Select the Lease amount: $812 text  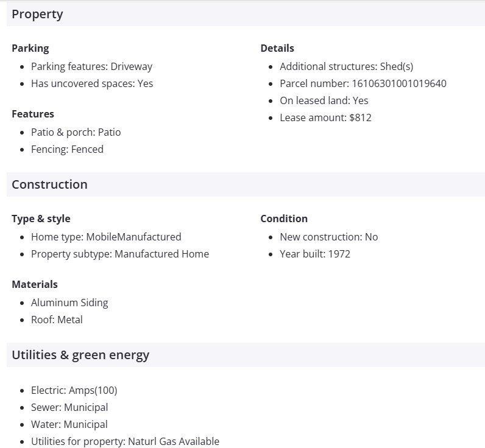point(325,117)
